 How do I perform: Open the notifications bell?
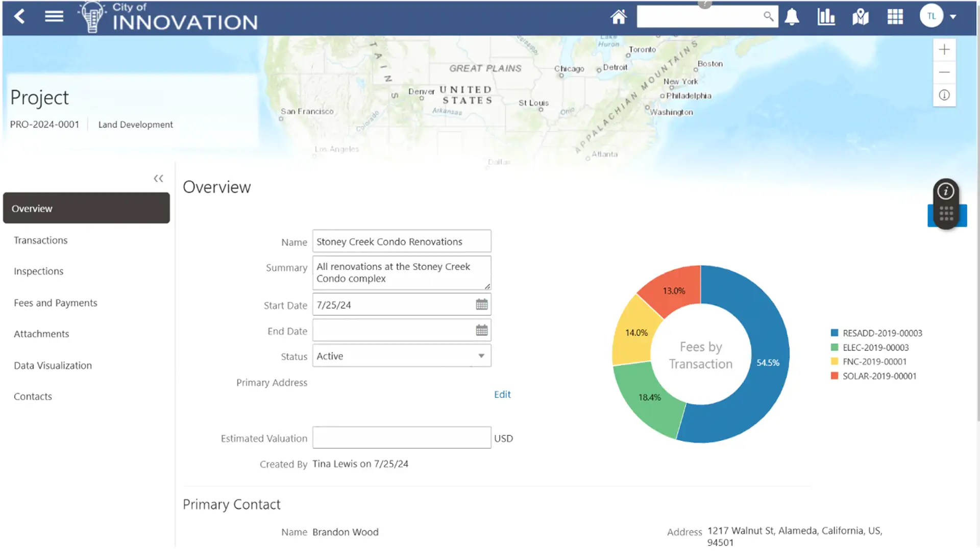point(792,17)
